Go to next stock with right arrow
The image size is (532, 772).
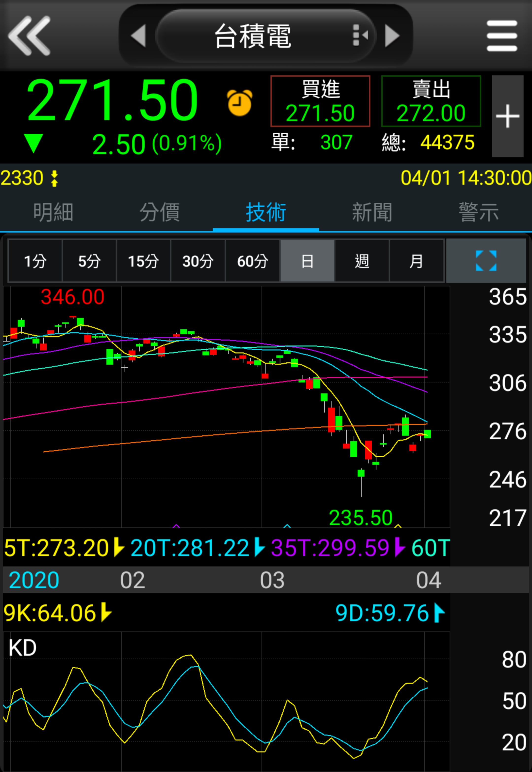tap(392, 35)
